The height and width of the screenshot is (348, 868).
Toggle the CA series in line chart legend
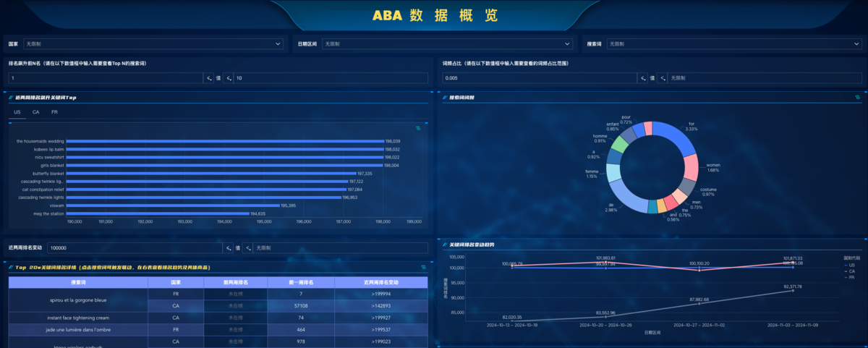coord(851,271)
